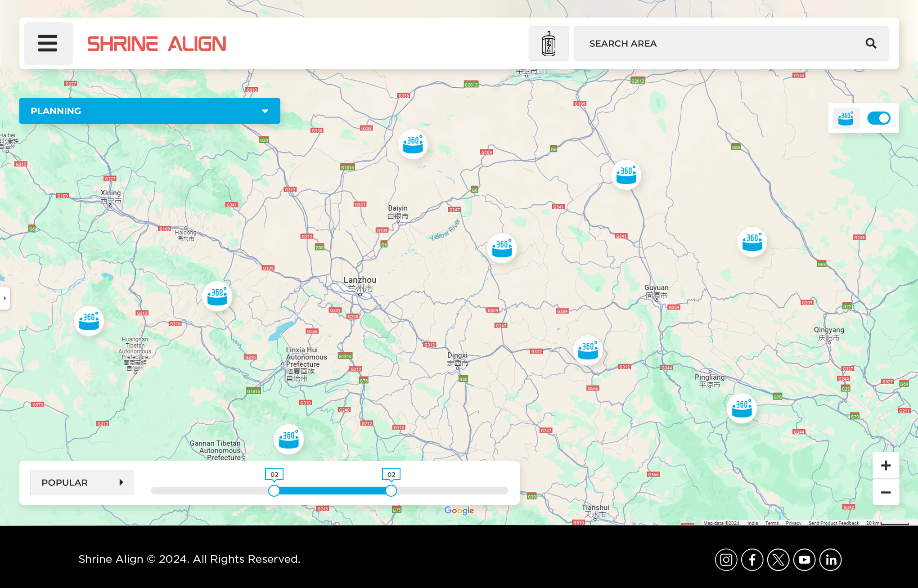Click the 360° marker east of Dingxi
The width and height of the screenshot is (918, 588).
pos(588,350)
